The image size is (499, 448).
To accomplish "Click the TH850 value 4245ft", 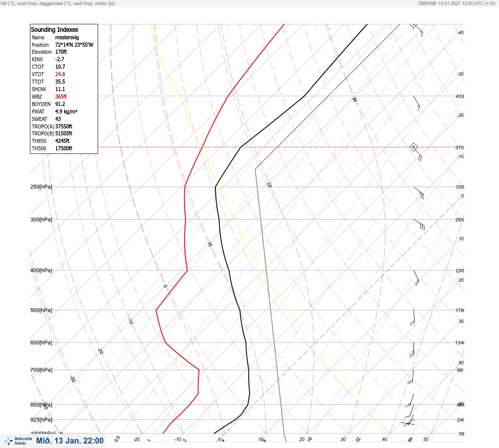I will [x=62, y=141].
